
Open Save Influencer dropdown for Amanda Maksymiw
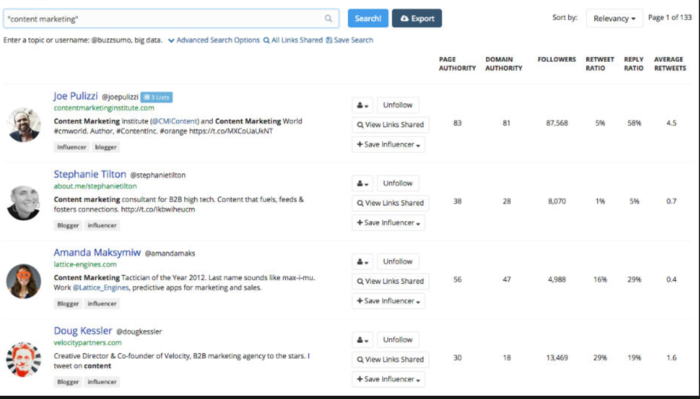point(388,301)
